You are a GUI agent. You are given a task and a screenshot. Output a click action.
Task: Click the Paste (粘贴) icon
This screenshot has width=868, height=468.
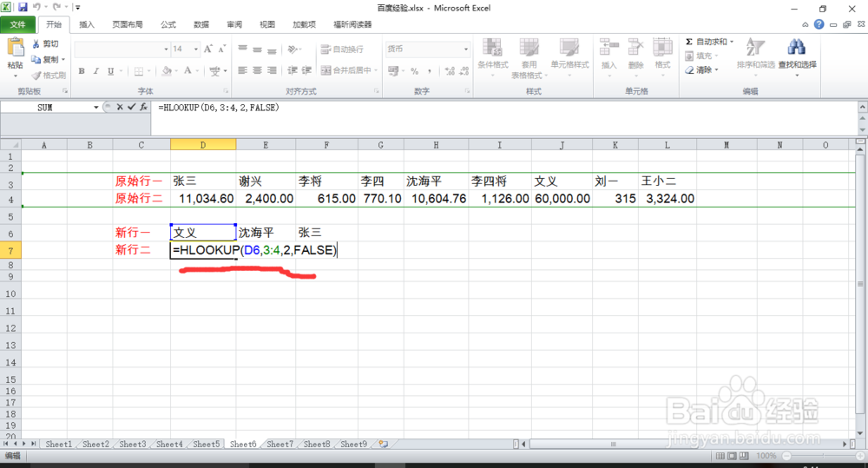pos(15,48)
